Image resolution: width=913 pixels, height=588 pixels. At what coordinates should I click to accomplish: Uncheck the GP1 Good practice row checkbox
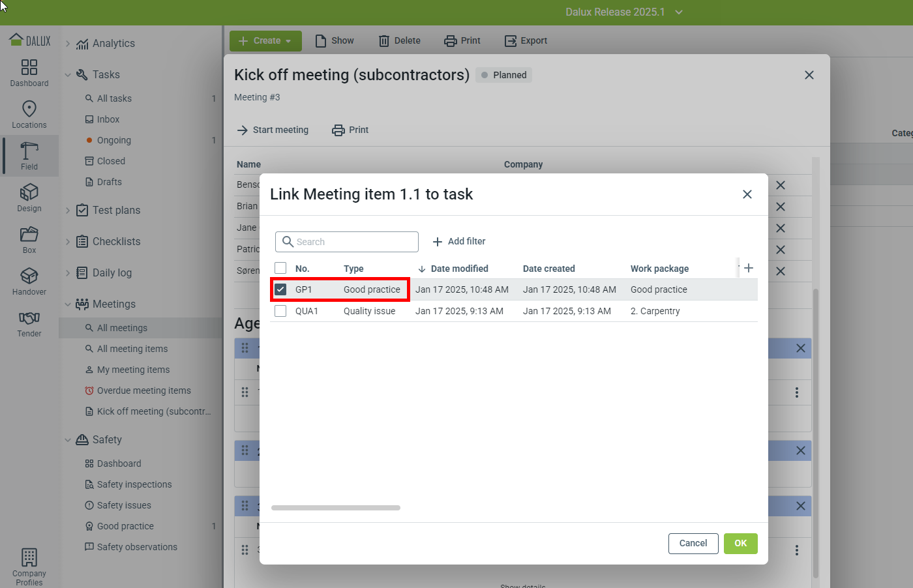click(280, 289)
